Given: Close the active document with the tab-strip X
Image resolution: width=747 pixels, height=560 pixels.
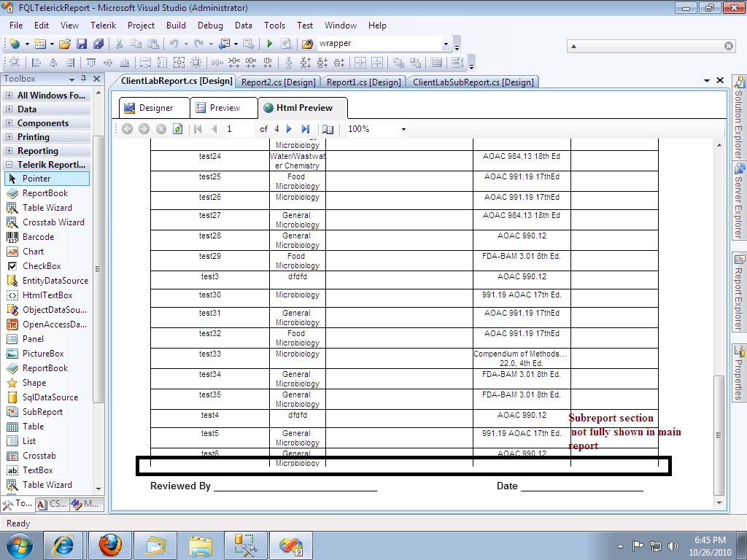Looking at the screenshot, I should pyautogui.click(x=720, y=80).
